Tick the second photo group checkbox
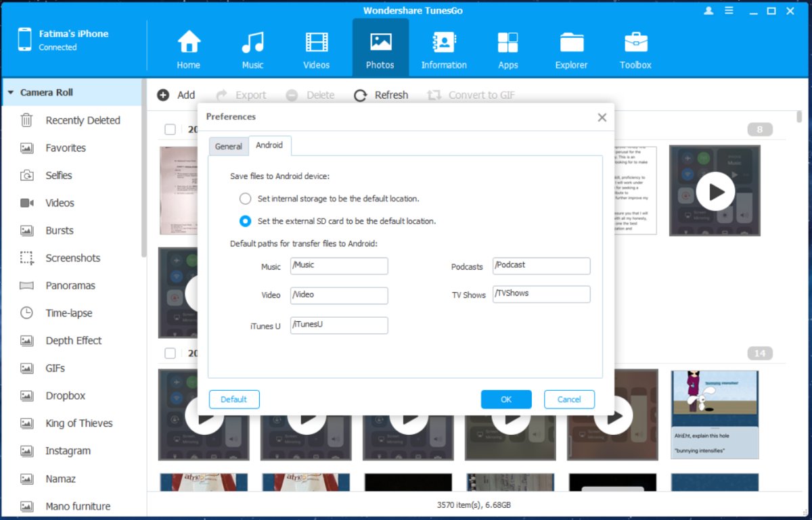Image resolution: width=812 pixels, height=520 pixels. [x=170, y=353]
